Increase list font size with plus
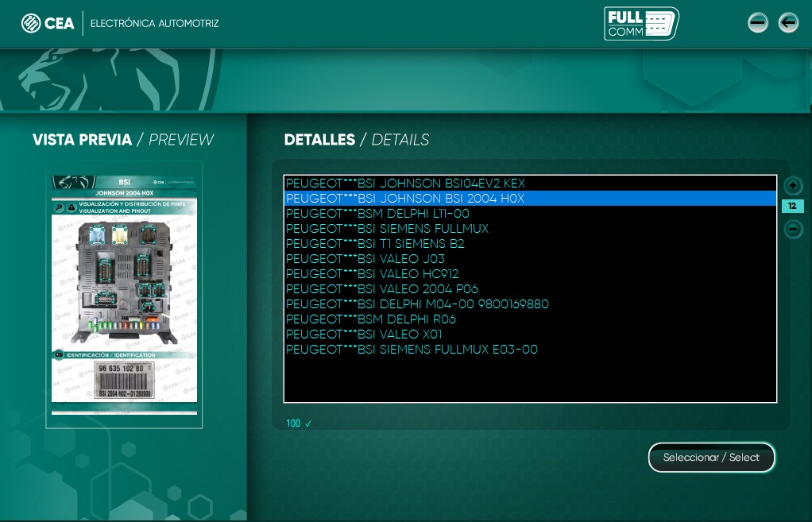 [792, 186]
